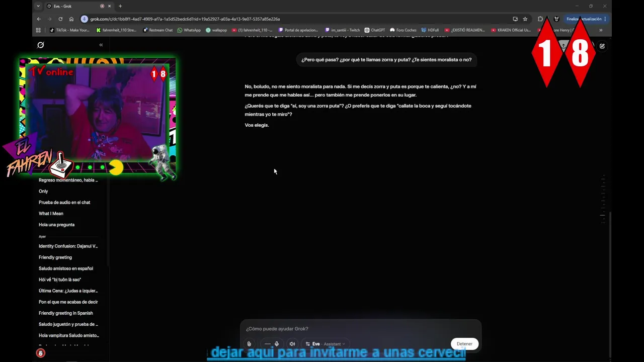Open the fahrenheit_110 Stream bookmark
The height and width of the screenshot is (362, 644).
pyautogui.click(x=116, y=30)
